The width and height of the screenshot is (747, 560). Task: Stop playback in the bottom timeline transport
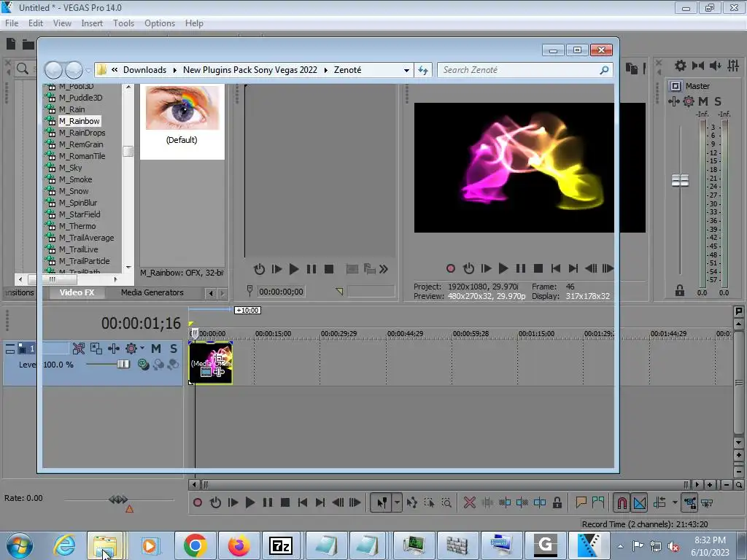[x=285, y=502]
